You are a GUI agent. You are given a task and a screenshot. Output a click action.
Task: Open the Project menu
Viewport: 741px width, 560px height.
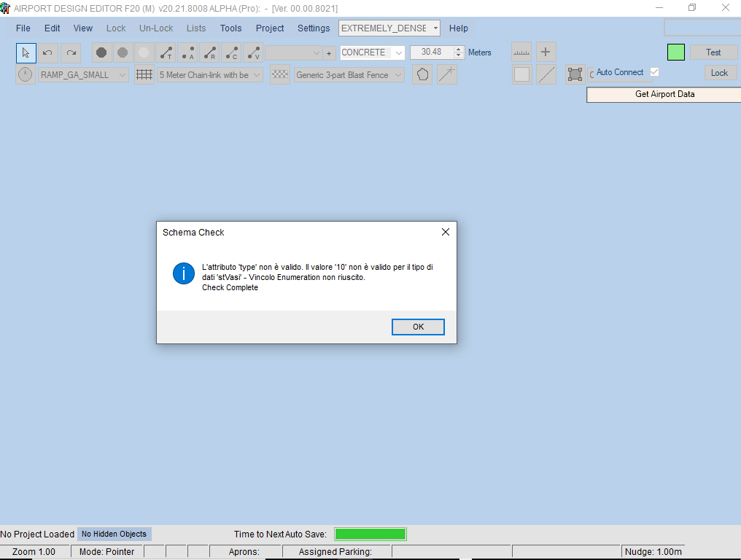[270, 28]
